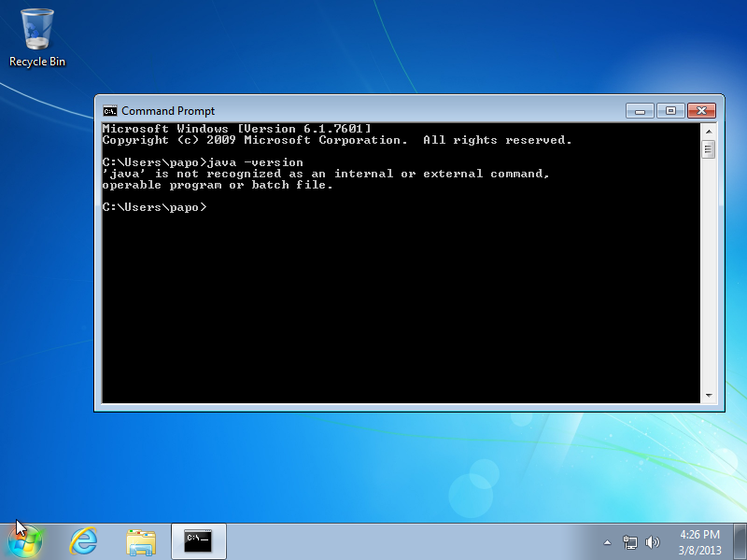Screen dimensions: 747x560
Task: Close the Command Prompt window
Action: (701, 111)
